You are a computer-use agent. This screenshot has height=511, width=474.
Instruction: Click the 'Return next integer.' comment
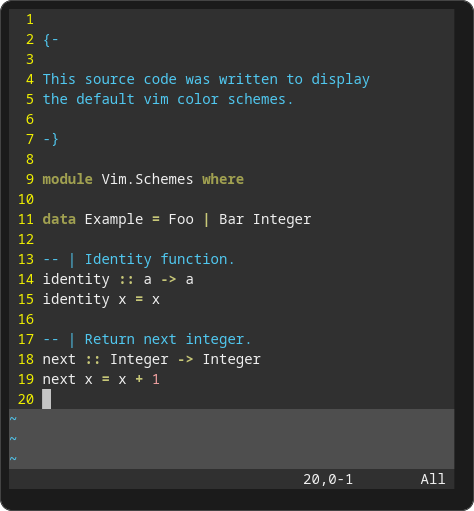point(168,339)
